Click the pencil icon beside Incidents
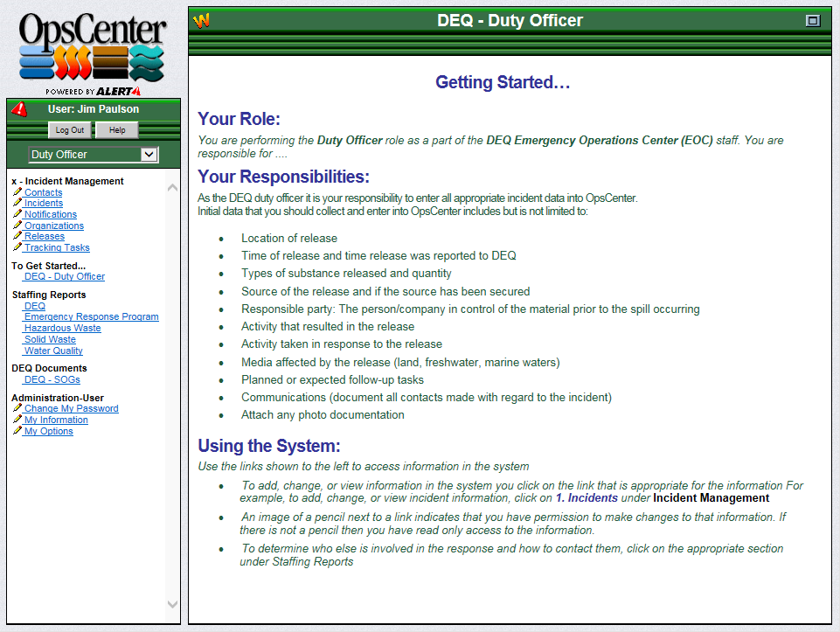The image size is (840, 632). pos(17,203)
